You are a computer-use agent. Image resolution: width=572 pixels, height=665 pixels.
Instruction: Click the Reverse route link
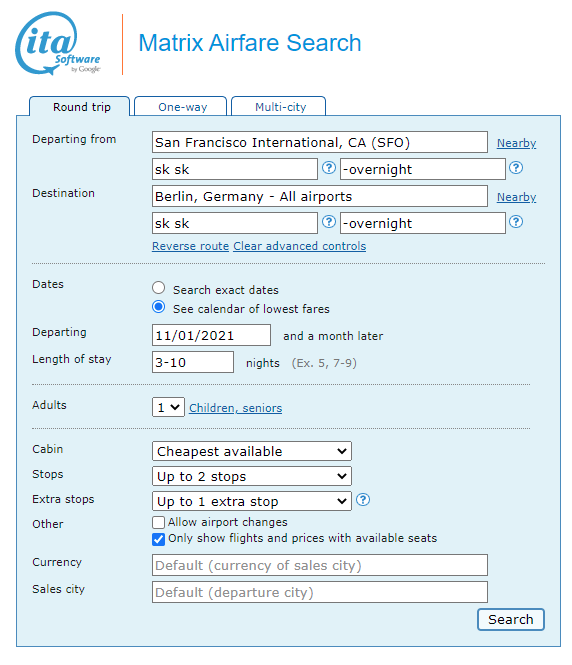pyautogui.click(x=190, y=246)
